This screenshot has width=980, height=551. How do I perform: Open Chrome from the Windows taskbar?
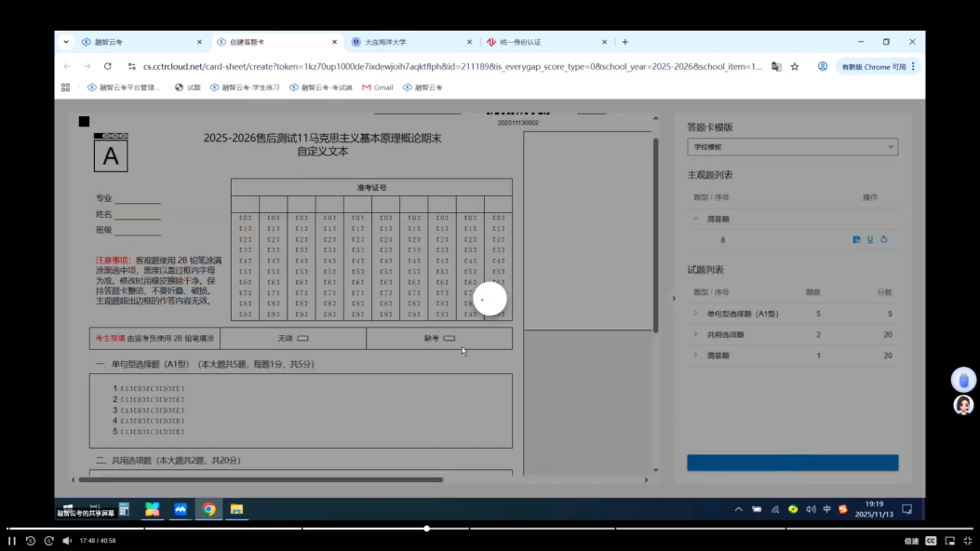[x=209, y=509]
